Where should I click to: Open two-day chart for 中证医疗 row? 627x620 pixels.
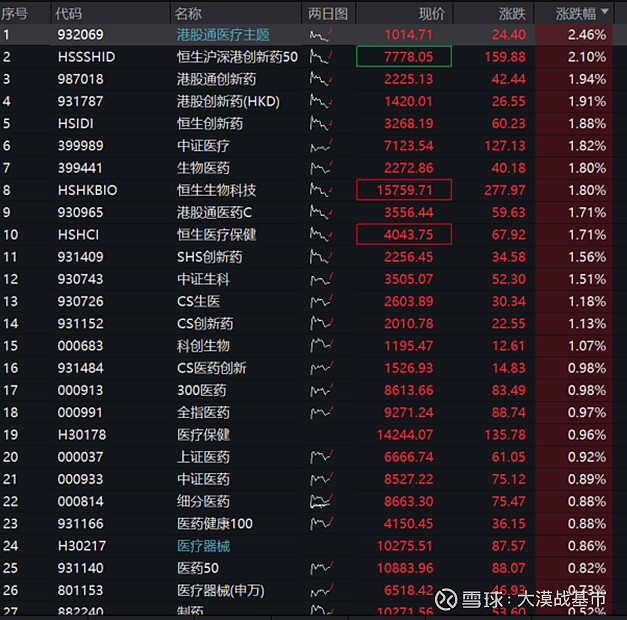[x=321, y=146]
